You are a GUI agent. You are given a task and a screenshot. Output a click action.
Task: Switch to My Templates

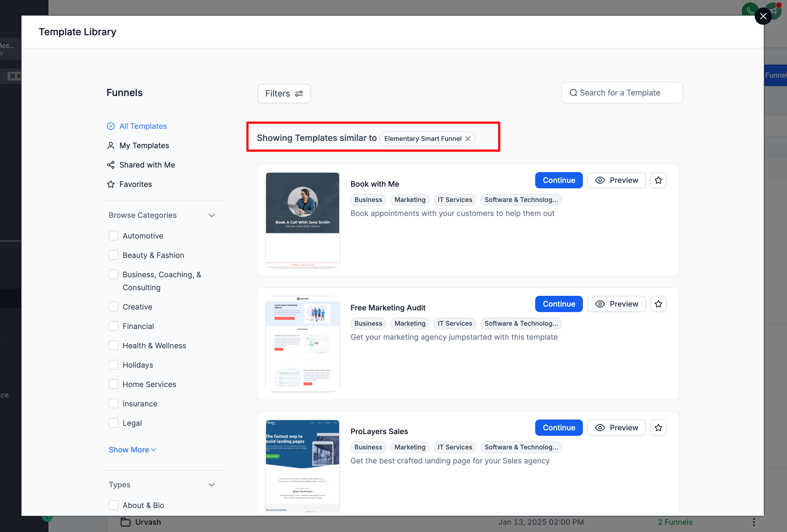pyautogui.click(x=144, y=146)
